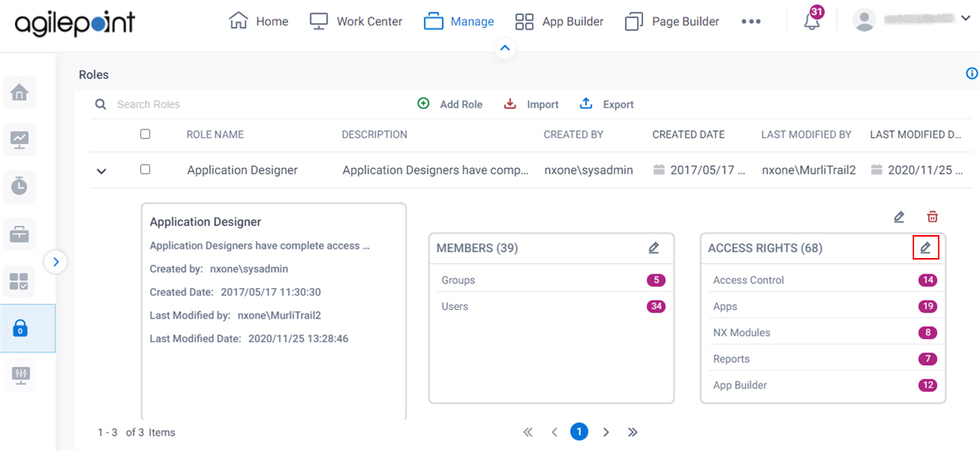Sort by Role Name column header
The width and height of the screenshot is (980, 451).
[x=215, y=134]
